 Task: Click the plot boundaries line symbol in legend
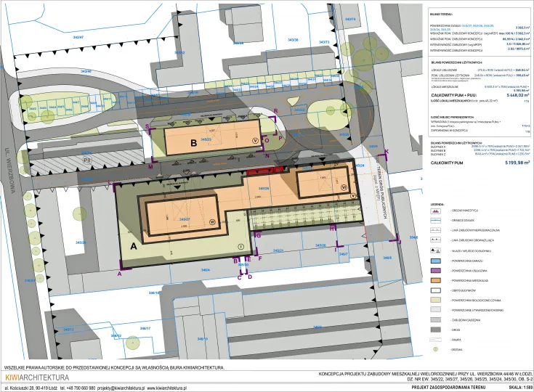pos(434,219)
